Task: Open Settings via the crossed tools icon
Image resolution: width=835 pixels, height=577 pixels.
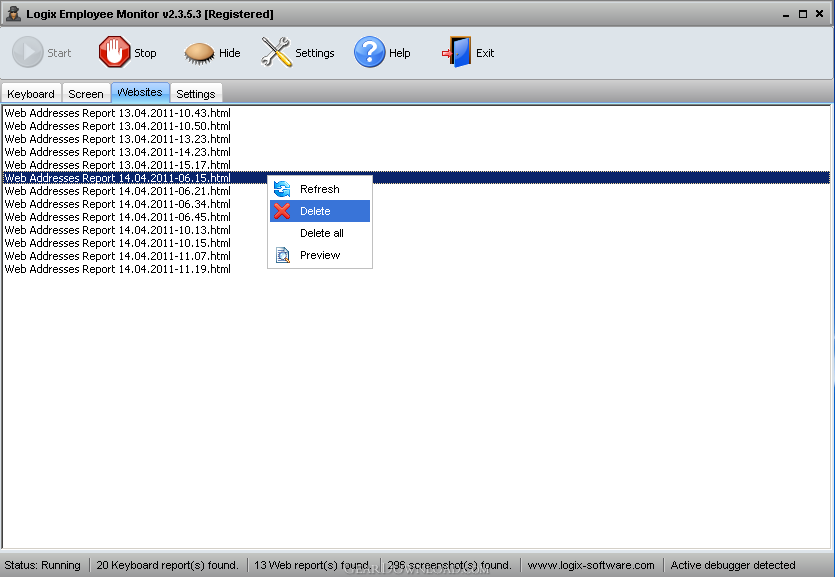Action: click(x=276, y=52)
